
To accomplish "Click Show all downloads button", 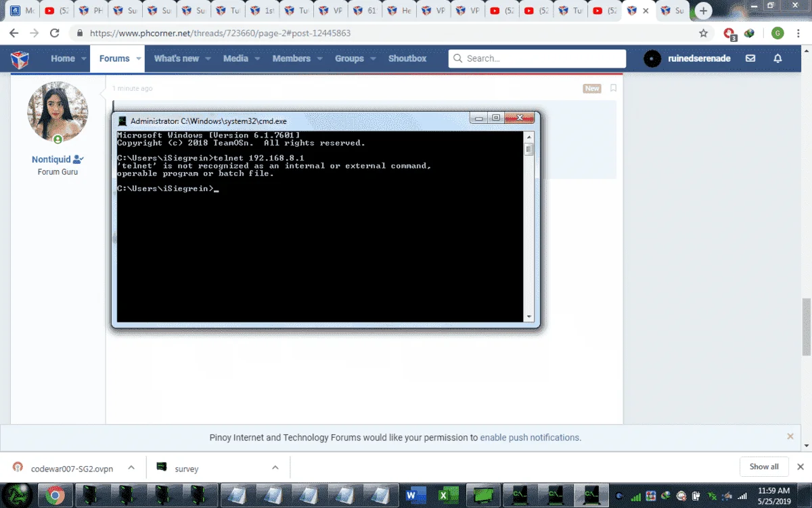I will point(764,467).
